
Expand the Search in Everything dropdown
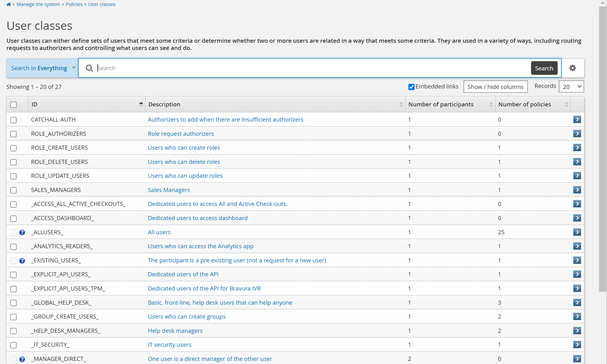43,68
